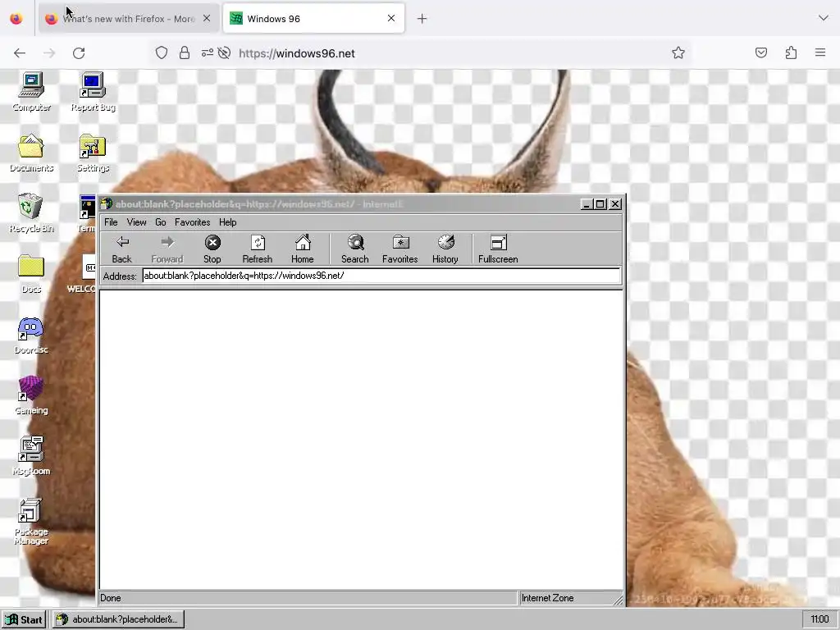Image resolution: width=840 pixels, height=630 pixels.
Task: Maximize the Internet Explorer window
Action: tap(600, 204)
